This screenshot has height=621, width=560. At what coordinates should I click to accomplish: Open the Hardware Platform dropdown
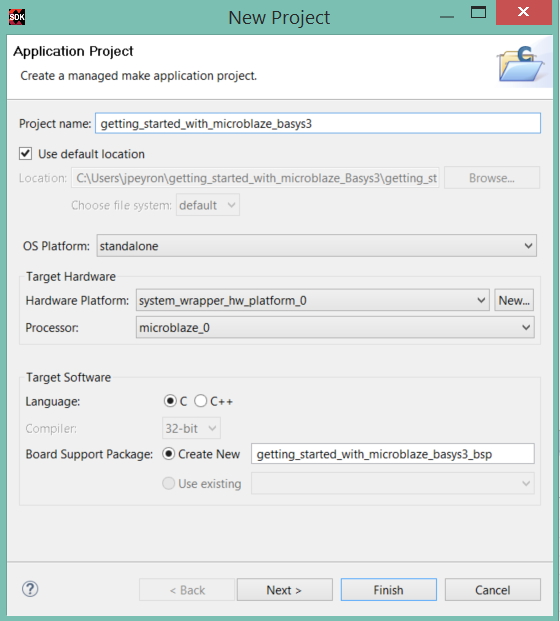point(312,301)
